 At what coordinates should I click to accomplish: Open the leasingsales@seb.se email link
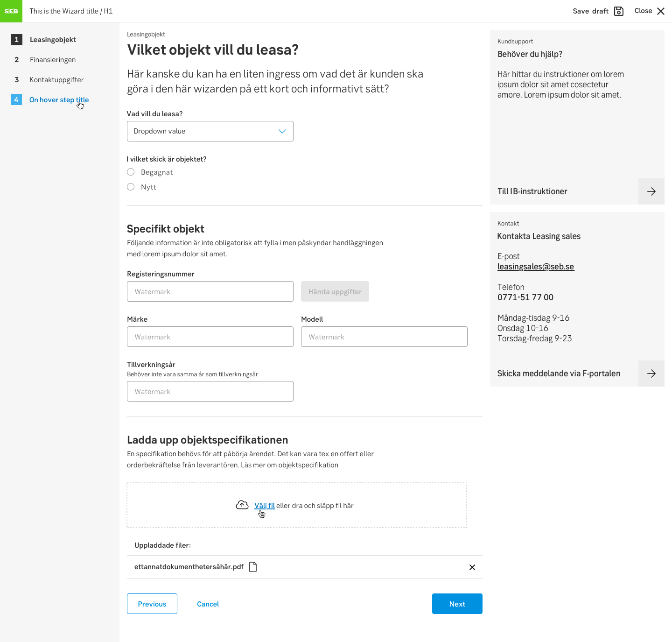point(535,267)
